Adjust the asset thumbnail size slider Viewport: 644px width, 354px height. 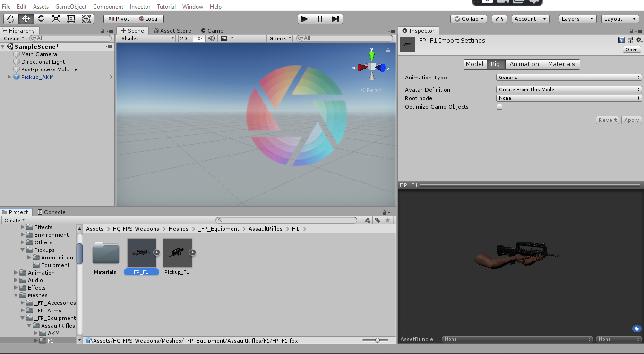377,340
